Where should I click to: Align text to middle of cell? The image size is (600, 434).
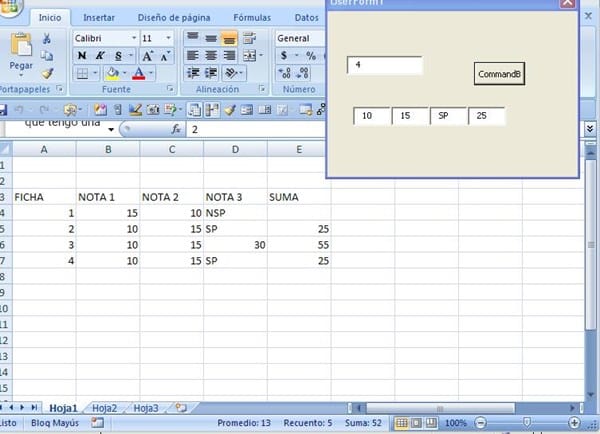click(x=211, y=38)
